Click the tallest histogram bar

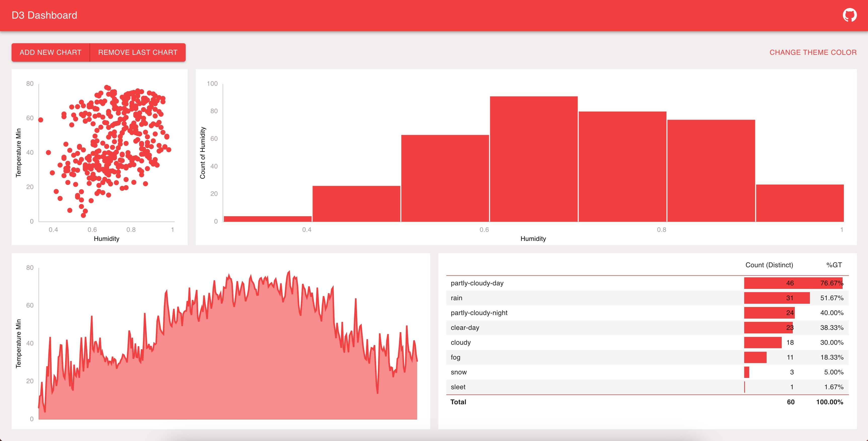pyautogui.click(x=533, y=159)
